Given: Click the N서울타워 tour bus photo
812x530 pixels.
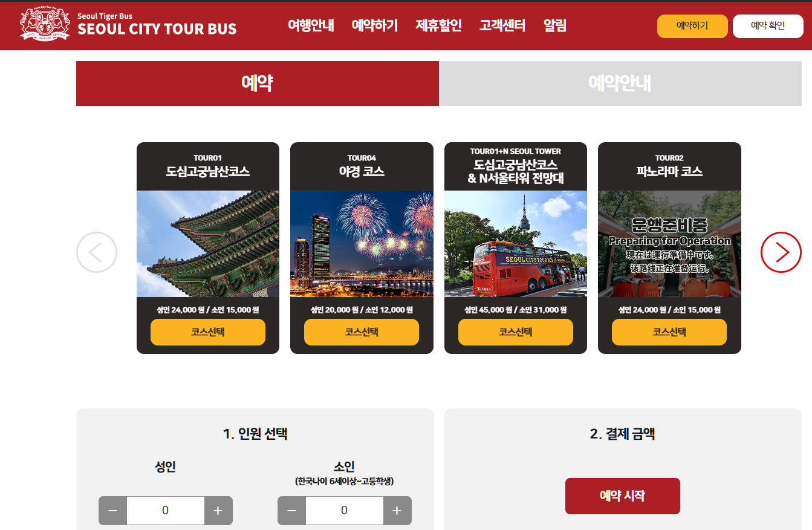Looking at the screenshot, I should pos(516,244).
